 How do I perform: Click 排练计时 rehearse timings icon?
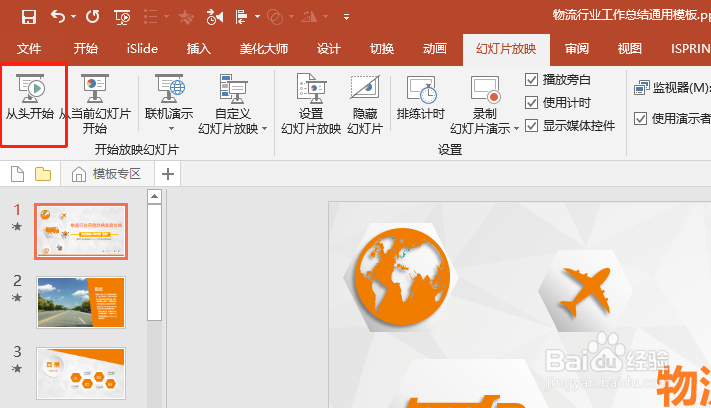(421, 89)
